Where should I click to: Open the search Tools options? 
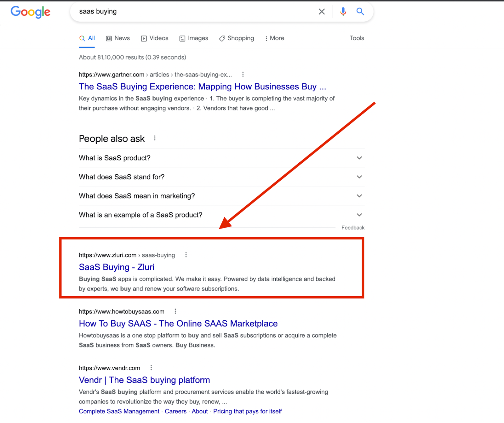(357, 38)
